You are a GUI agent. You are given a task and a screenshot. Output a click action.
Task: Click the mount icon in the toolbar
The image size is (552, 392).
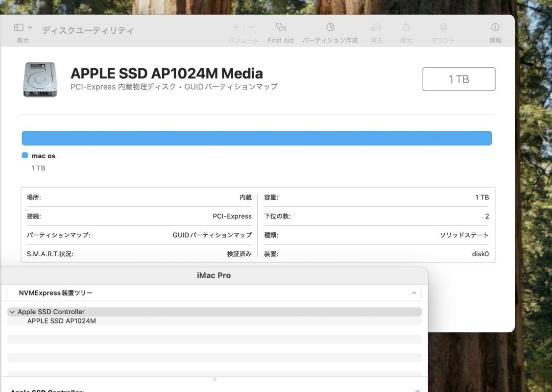coord(444,27)
